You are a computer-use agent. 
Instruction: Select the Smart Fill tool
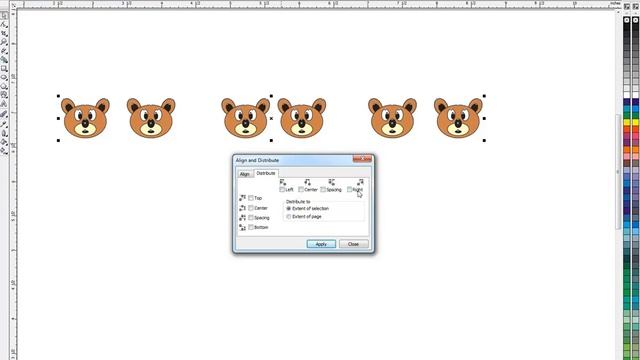pyautogui.click(x=4, y=60)
